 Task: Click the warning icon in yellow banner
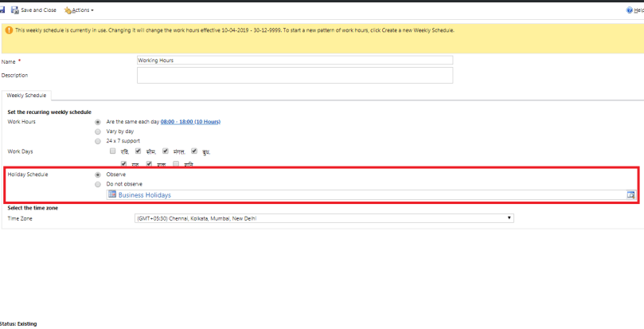tap(9, 30)
